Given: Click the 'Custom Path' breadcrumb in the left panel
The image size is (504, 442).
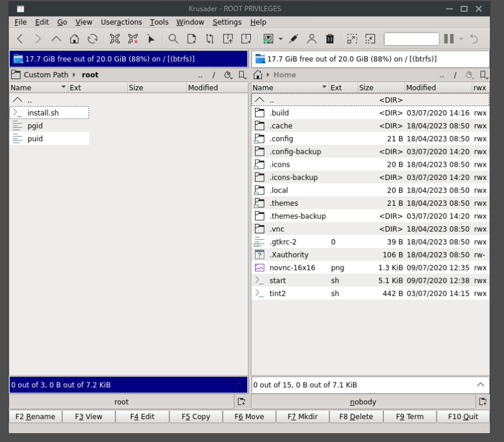Looking at the screenshot, I should 46,75.
